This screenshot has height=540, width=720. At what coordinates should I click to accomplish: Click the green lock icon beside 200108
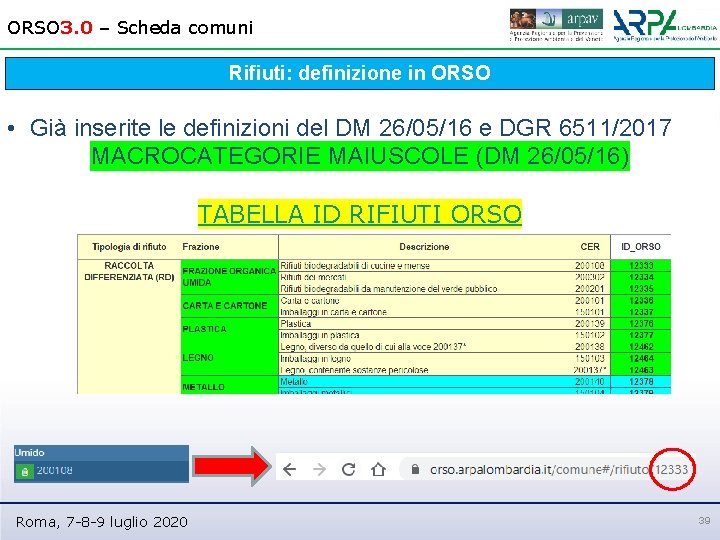click(25, 471)
